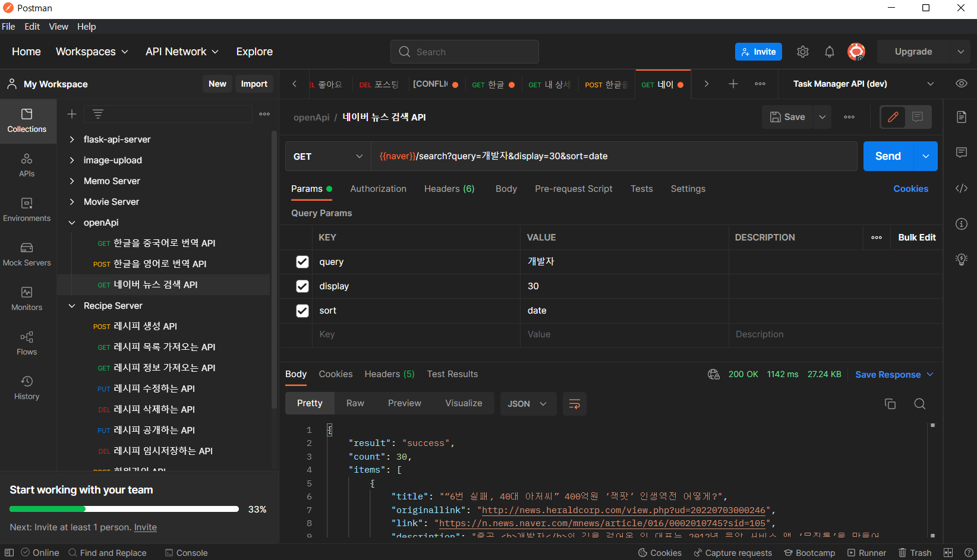Viewport: 977px width, 560px height.
Task: Click the global Search field
Action: click(x=465, y=52)
